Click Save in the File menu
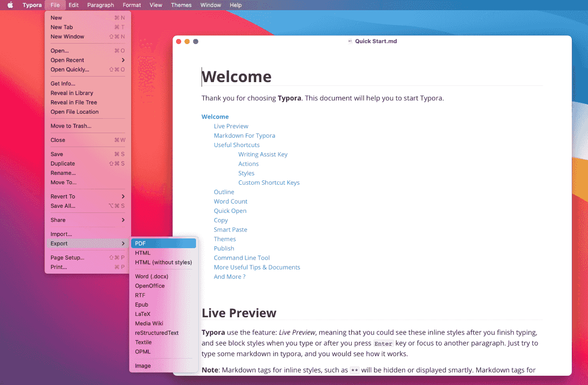Screen dimensions: 588x385 (x=57, y=154)
